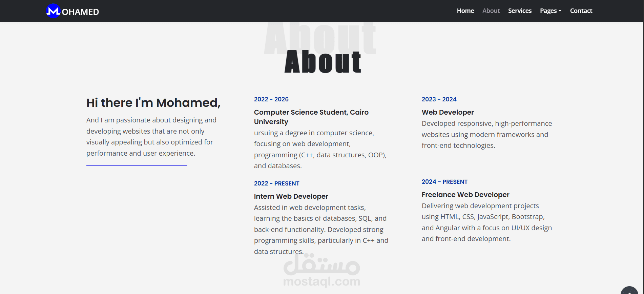Click the blue M logo icon
Screen dimensions: 644x294
coord(53,11)
